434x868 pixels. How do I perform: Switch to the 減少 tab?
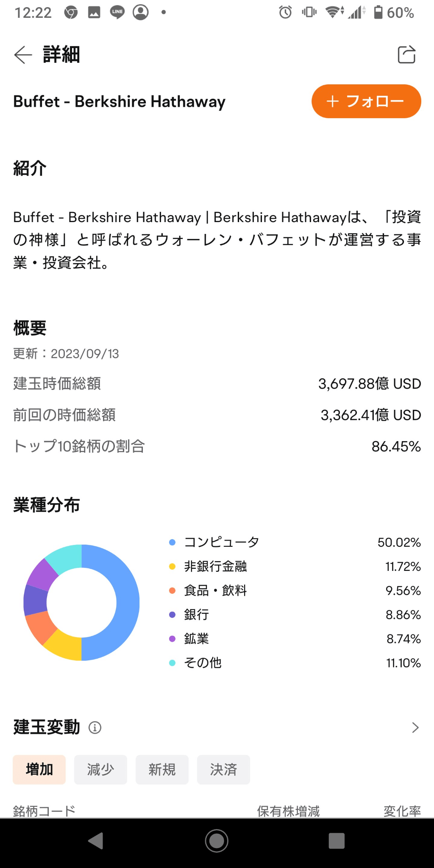pyautogui.click(x=100, y=769)
